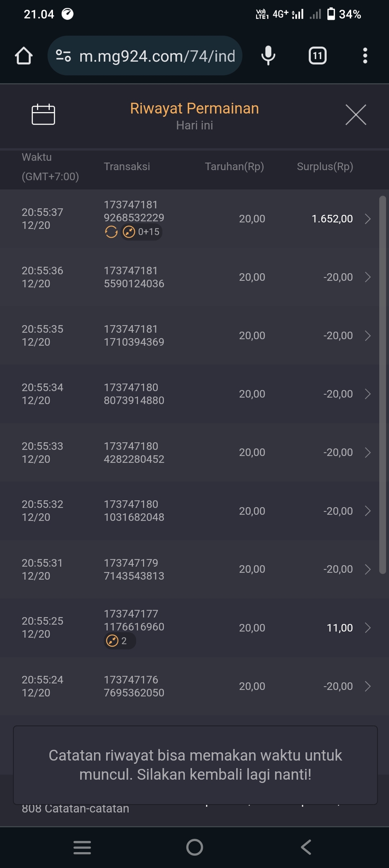Viewport: 389px width, 868px height.
Task: Tap the free spin icon in 20:55:37 row
Action: 111,232
